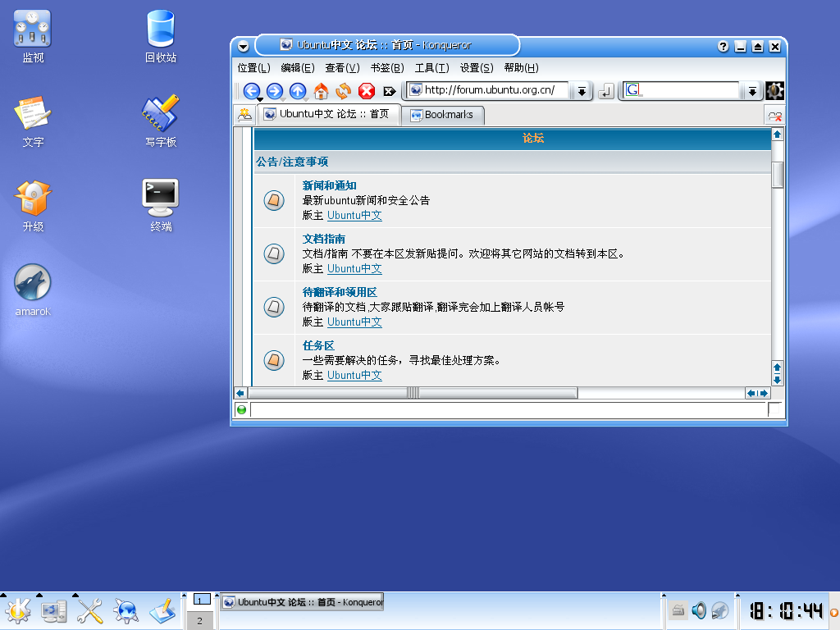Switch to virtual desktop 2 in pager

[x=200, y=621]
